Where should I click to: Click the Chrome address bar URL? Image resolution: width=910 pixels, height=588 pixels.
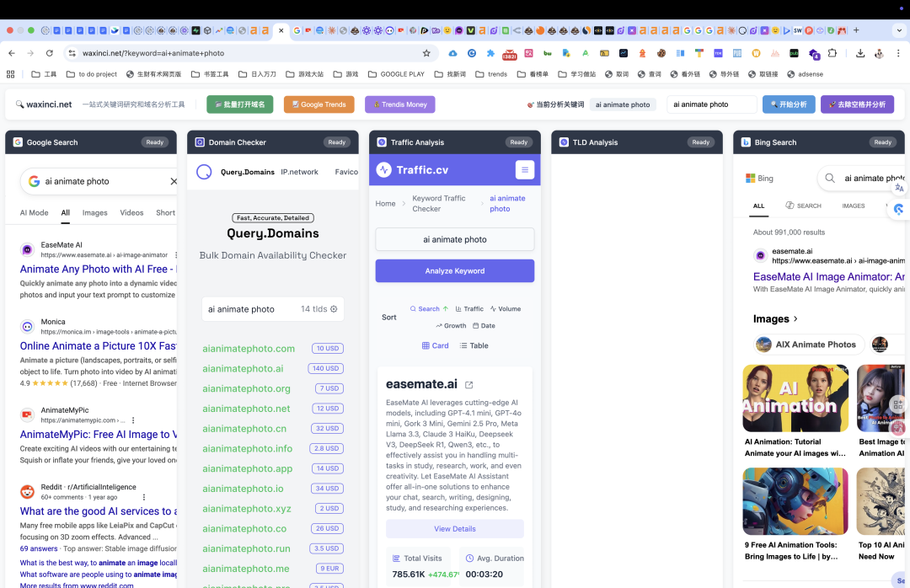153,53
